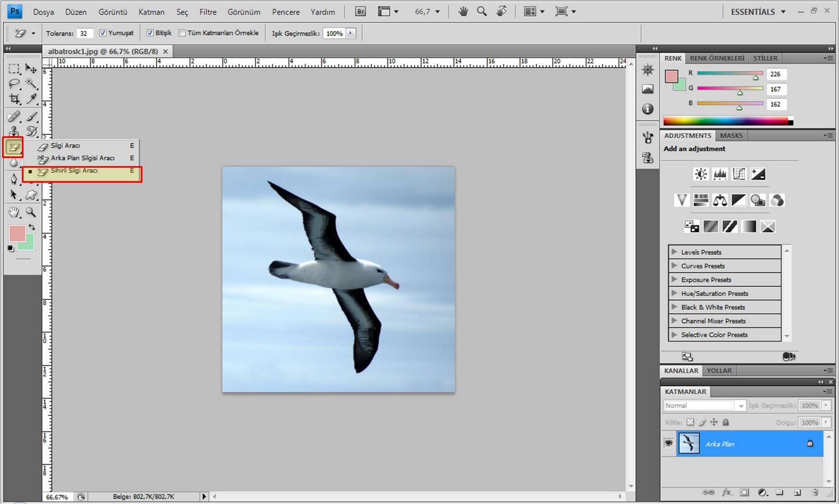Viewport: 839px width, 504px height.
Task: Switch to the MASKS tab
Action: pyautogui.click(x=731, y=135)
